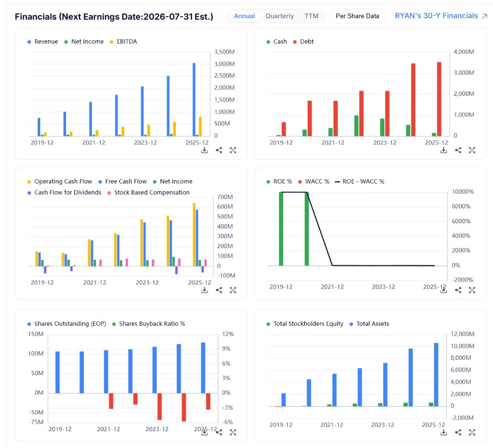Toggle Stock Based Compensation legend item
The height and width of the screenshot is (448, 493).
point(149,193)
